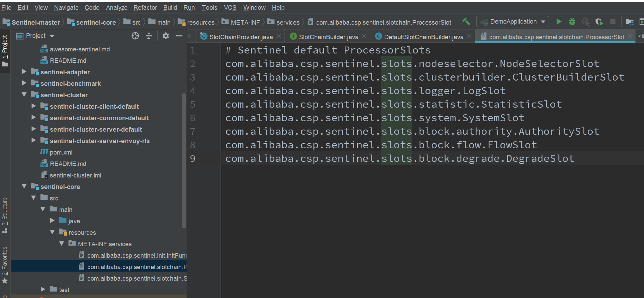This screenshot has height=298, width=644.
Task: Click the Build project hammer icon
Action: 466,22
